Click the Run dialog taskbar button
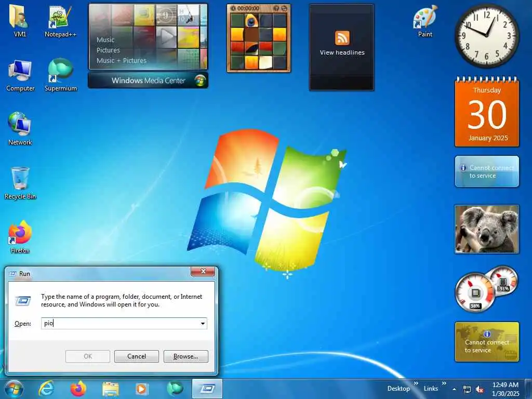This screenshot has height=399, width=532. point(207,389)
